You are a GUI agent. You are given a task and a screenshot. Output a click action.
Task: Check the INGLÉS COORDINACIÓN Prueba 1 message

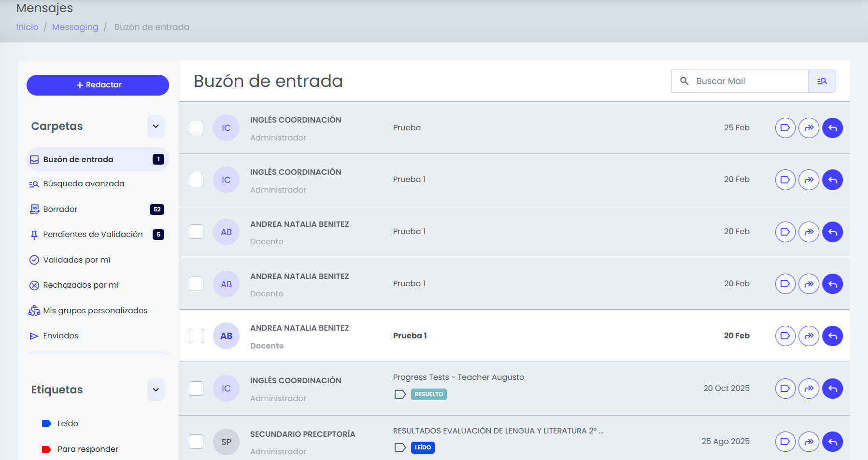click(x=196, y=180)
